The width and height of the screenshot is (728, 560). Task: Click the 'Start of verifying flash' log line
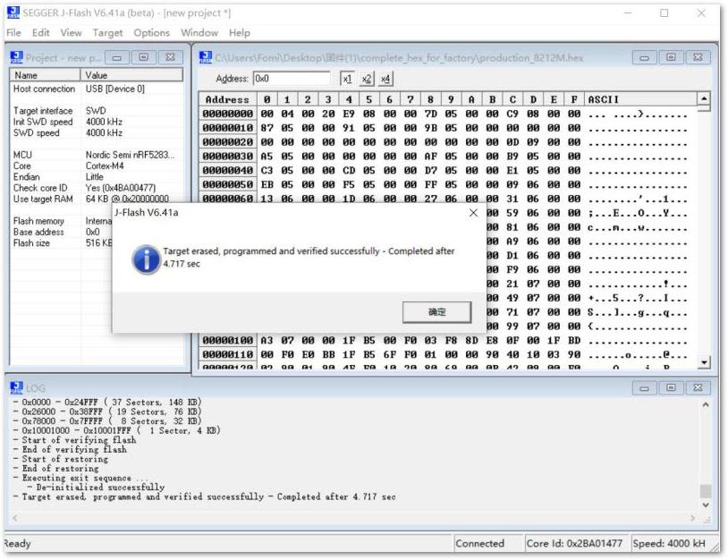point(79,440)
